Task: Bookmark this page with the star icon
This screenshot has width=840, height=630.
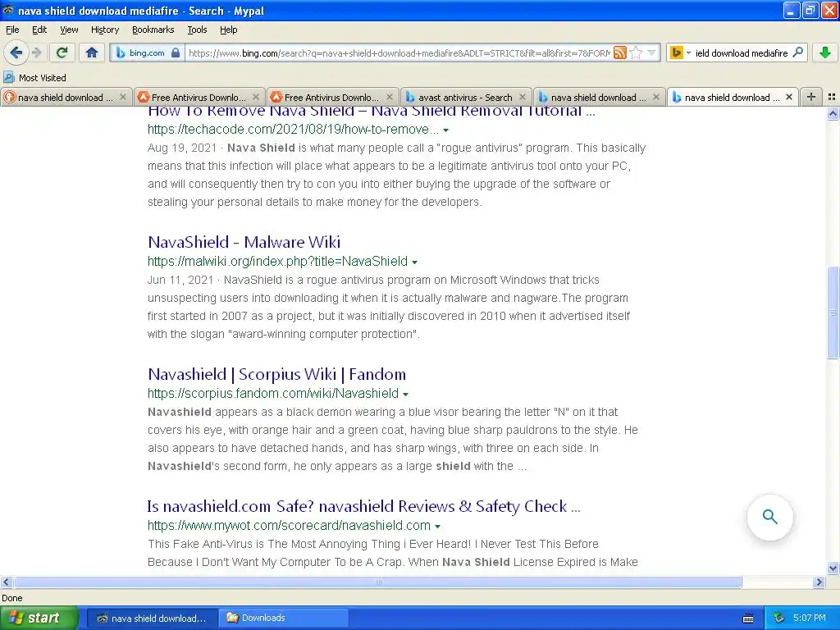Action: point(636,52)
